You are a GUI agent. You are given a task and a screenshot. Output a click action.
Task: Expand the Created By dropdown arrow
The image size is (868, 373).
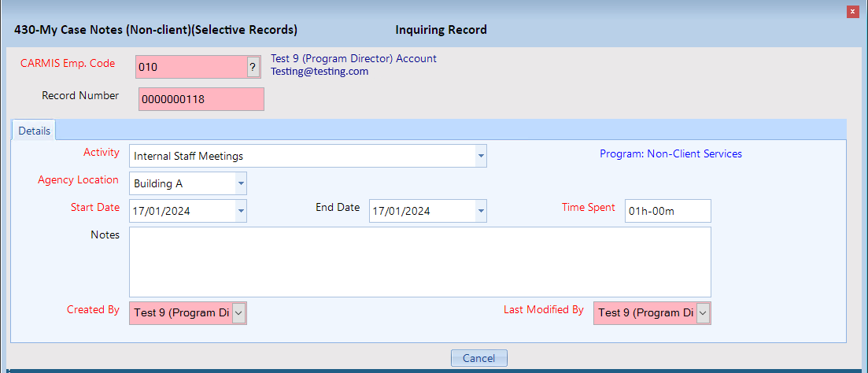click(239, 313)
